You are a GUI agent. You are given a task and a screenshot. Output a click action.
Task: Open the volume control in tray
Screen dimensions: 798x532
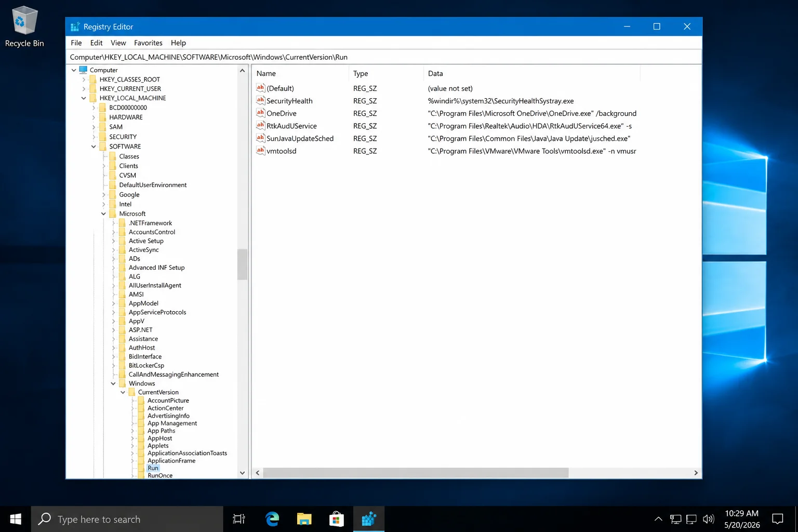(x=708, y=519)
